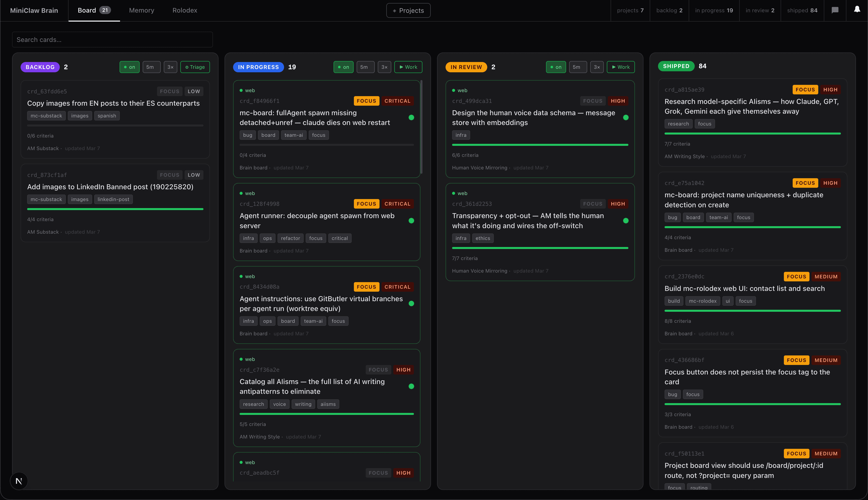Screen dimensions: 868x500
Task: Click the green status dot on the fullAgent spawn card
Action: 411,117
